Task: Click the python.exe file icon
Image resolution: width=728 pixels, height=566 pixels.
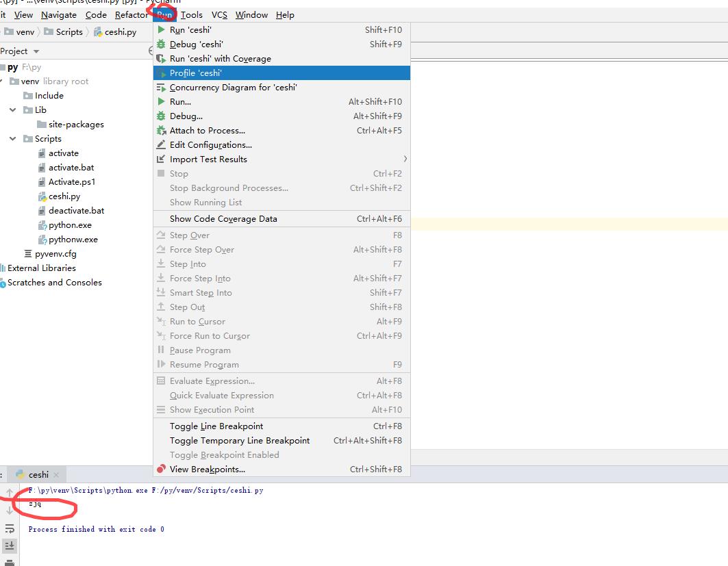Action: click(42, 225)
